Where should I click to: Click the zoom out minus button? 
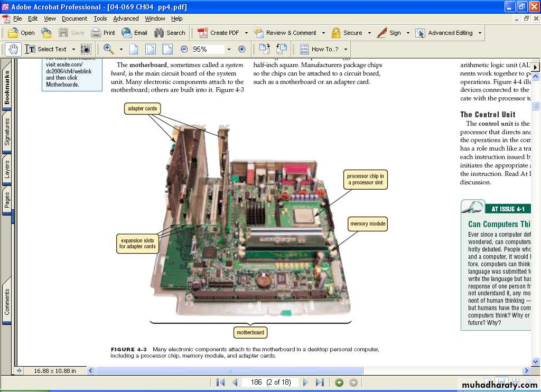coord(184,49)
